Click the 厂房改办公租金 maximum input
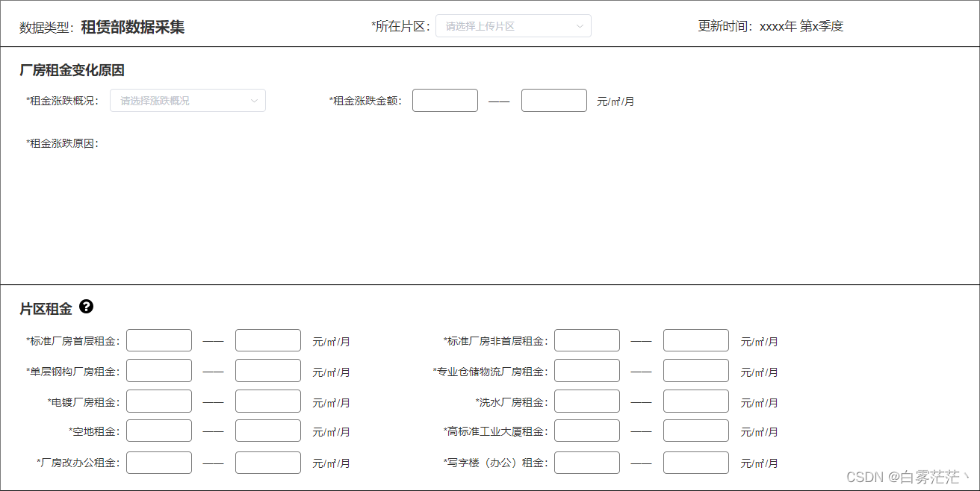Viewport: 980px width, 491px height. (x=268, y=463)
